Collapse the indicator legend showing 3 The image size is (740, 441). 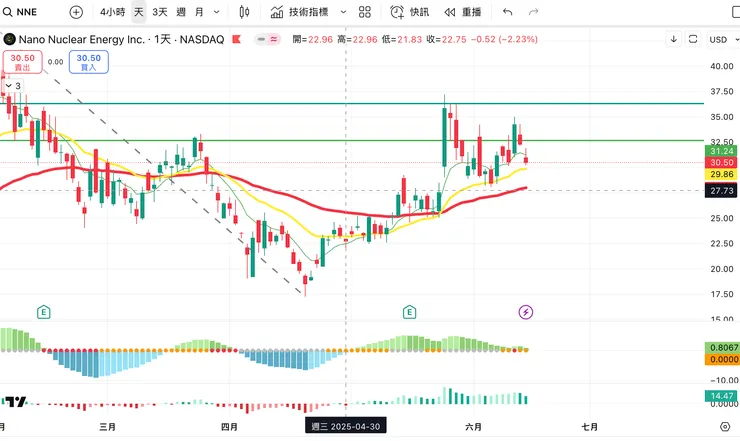pos(13,86)
